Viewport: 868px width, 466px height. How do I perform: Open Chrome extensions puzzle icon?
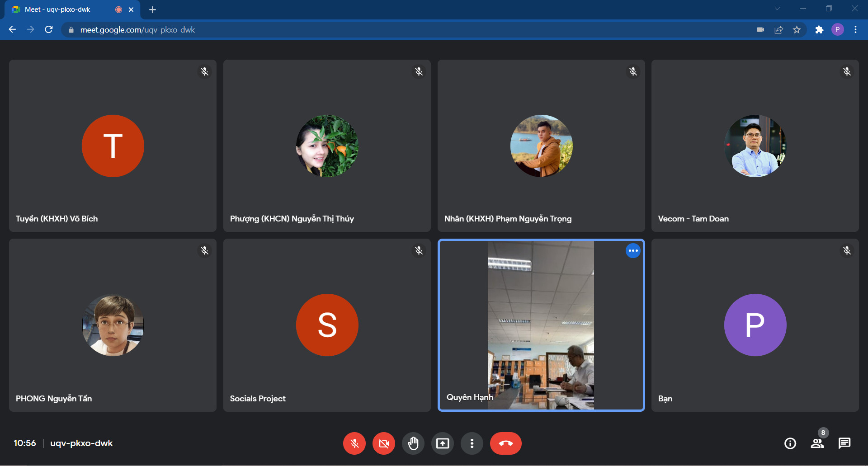(819, 30)
